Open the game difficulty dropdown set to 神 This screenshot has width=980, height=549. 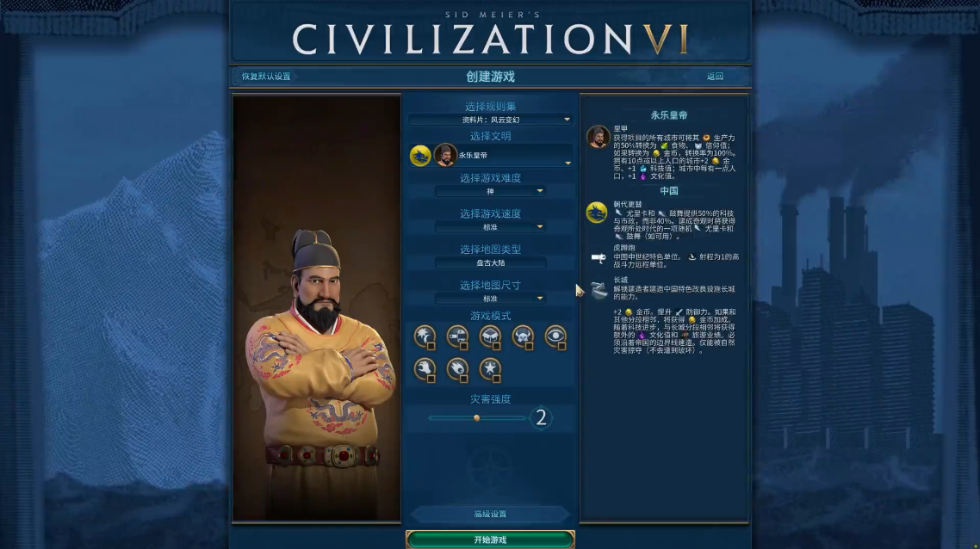point(490,191)
